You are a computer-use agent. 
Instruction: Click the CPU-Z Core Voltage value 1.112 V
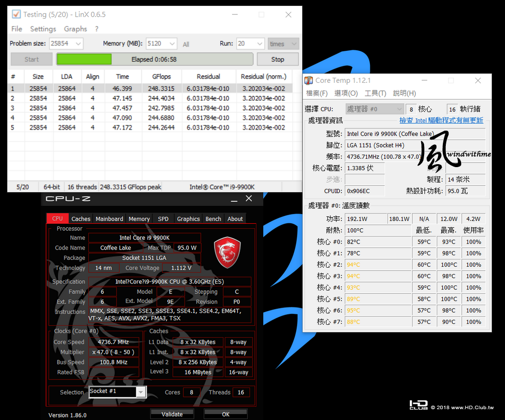[181, 268]
